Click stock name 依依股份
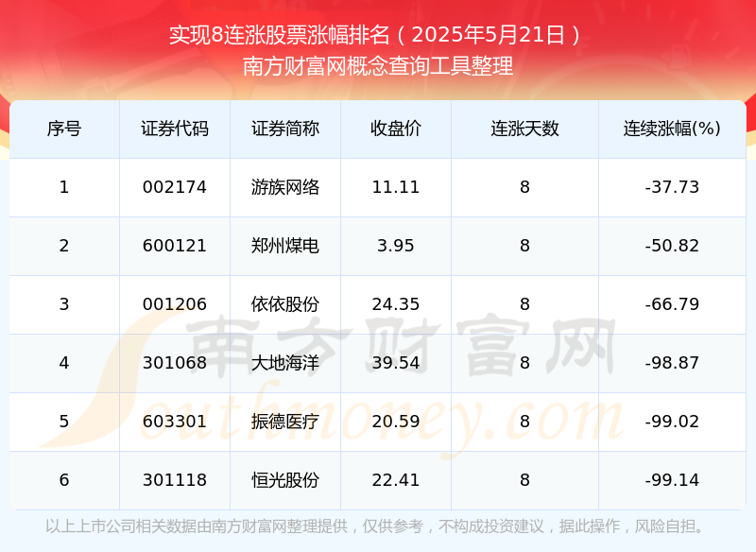Image resolution: width=756 pixels, height=552 pixels. coord(285,304)
